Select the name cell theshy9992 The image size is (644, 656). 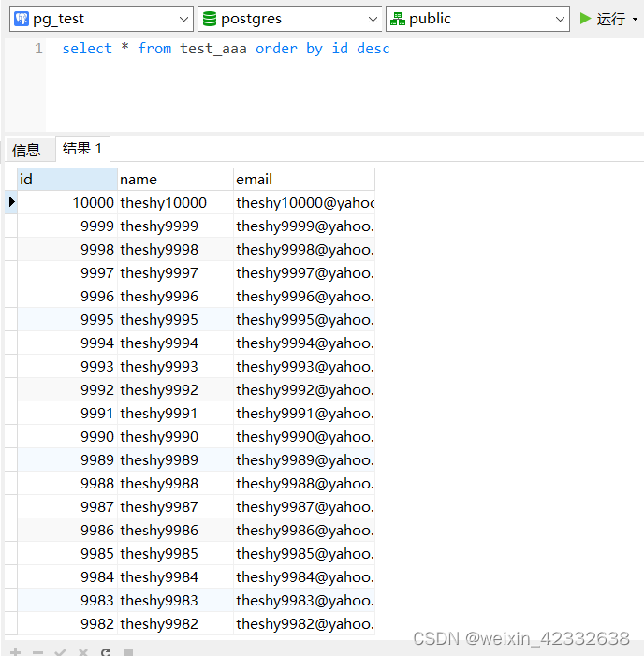click(x=175, y=390)
